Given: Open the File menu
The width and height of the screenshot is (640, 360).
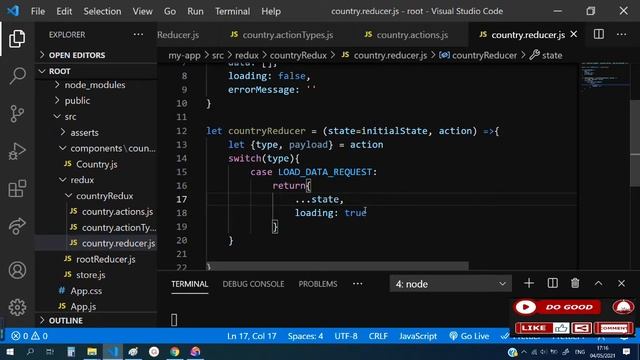Looking at the screenshot, I should (38, 11).
